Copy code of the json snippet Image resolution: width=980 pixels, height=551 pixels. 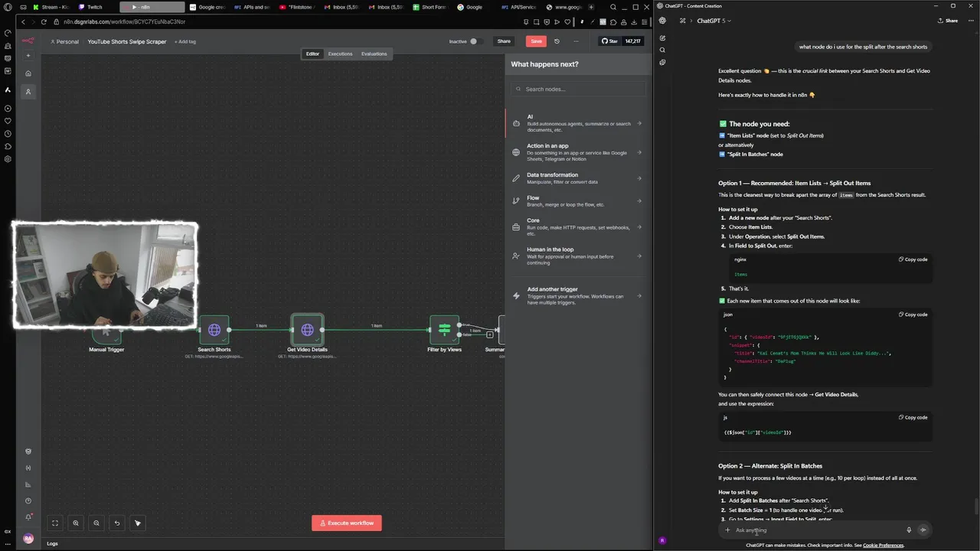(x=913, y=315)
